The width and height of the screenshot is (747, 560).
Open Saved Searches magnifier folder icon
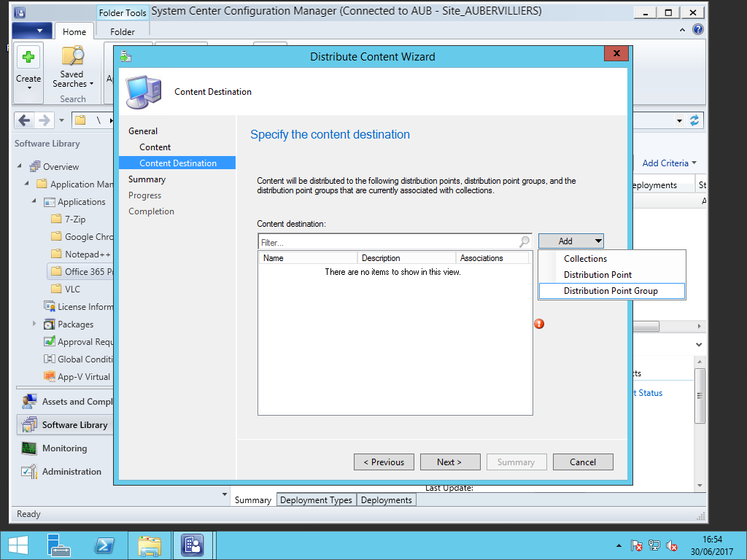tap(73, 55)
